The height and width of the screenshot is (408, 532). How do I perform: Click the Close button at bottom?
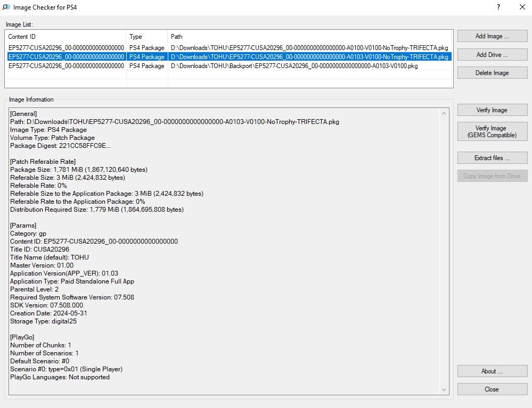[492, 389]
